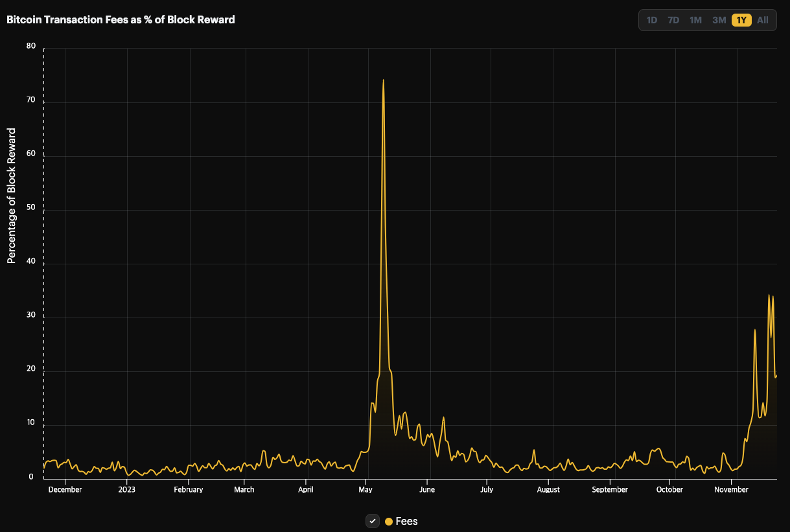Select the 7D time range tab
Image resolution: width=790 pixels, height=532 pixels.
click(673, 20)
